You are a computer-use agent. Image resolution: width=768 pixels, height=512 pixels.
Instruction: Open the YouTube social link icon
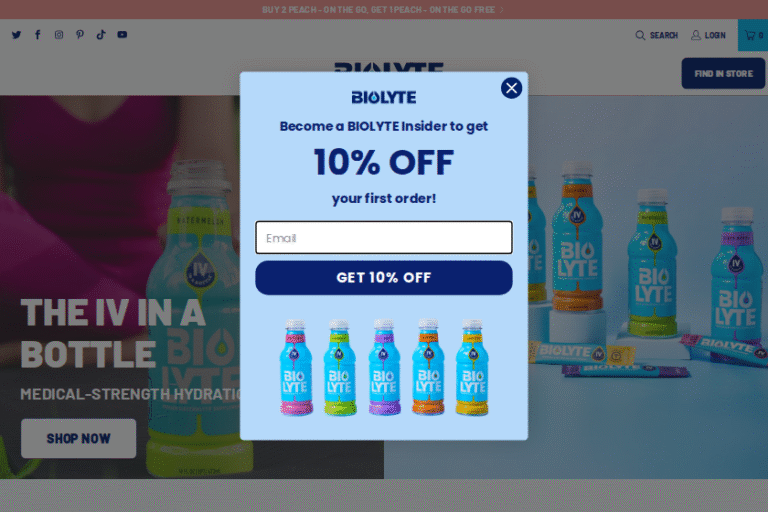click(122, 34)
